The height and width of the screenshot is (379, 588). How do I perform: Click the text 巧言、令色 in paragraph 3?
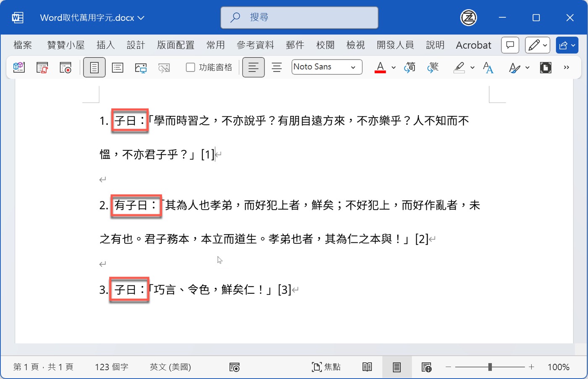tap(182, 290)
